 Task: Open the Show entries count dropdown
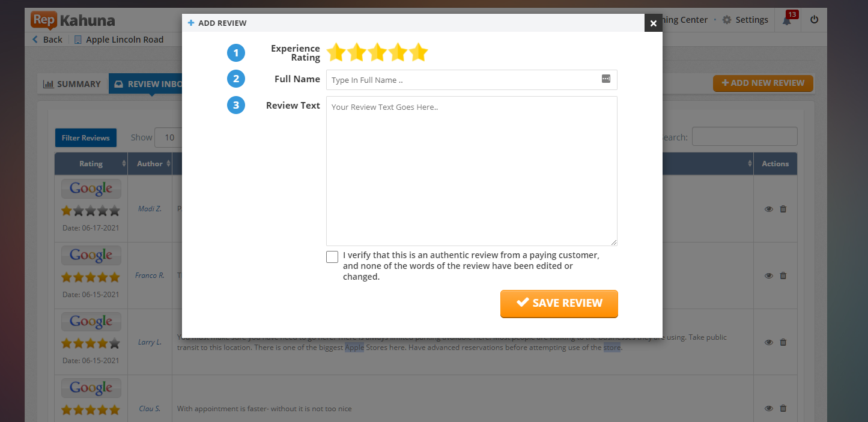tap(169, 137)
